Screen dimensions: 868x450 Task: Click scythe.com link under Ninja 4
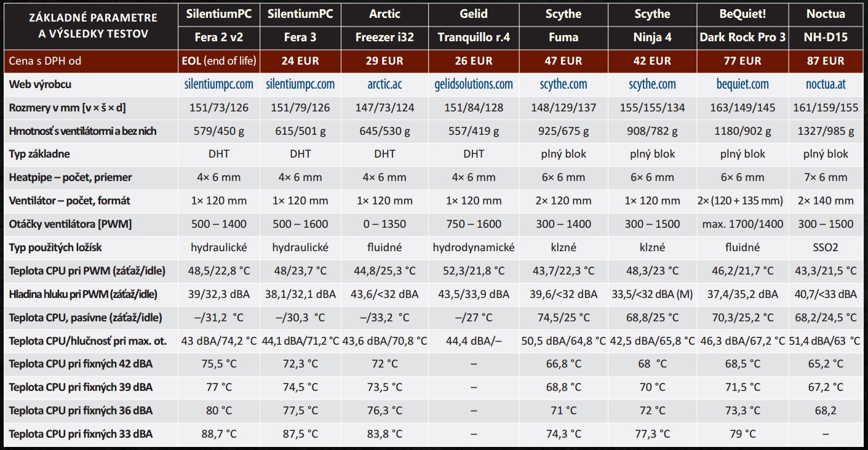(652, 84)
